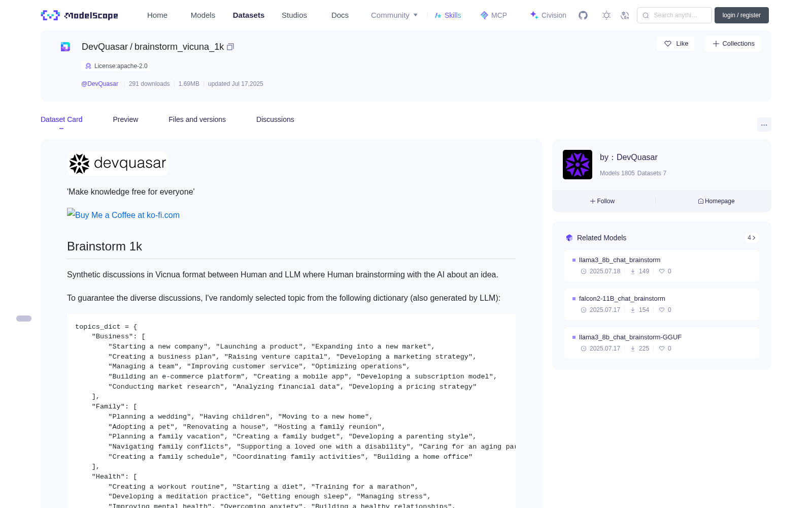Screen dimensions: 812x508
Task: Expand the Related Models list via the 4 arrow
Action: (752, 238)
